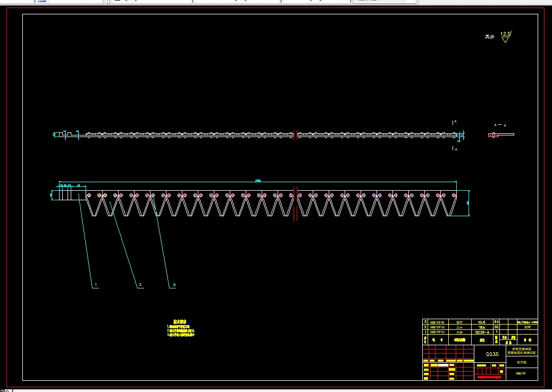Select part balloon number 3 label
Screen dimensions: 552x392
click(x=174, y=285)
